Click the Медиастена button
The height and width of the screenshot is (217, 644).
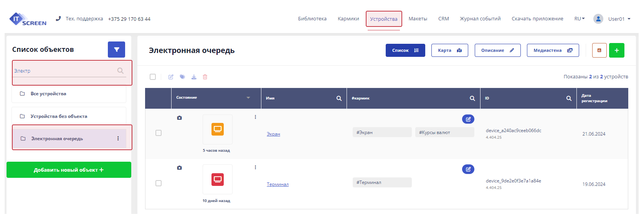click(553, 50)
